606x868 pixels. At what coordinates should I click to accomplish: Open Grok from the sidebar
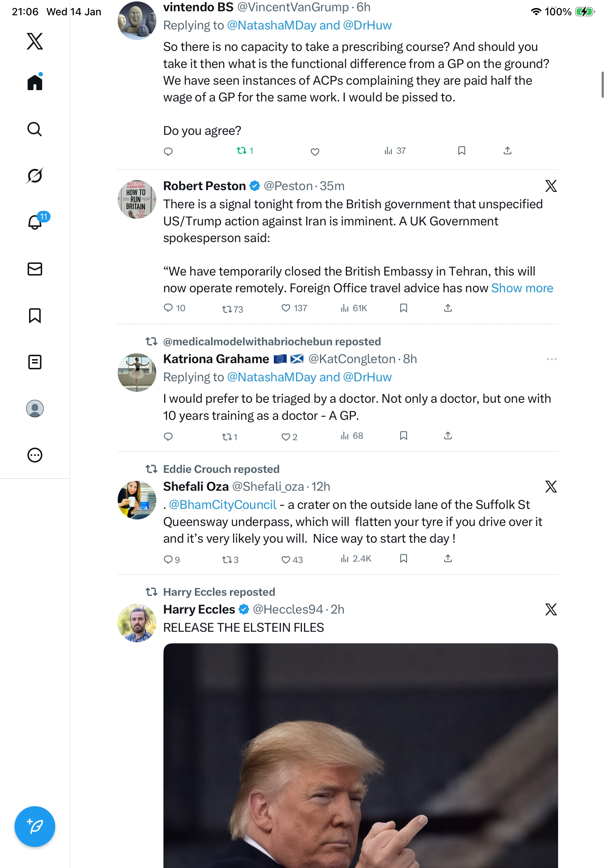pyautogui.click(x=35, y=176)
